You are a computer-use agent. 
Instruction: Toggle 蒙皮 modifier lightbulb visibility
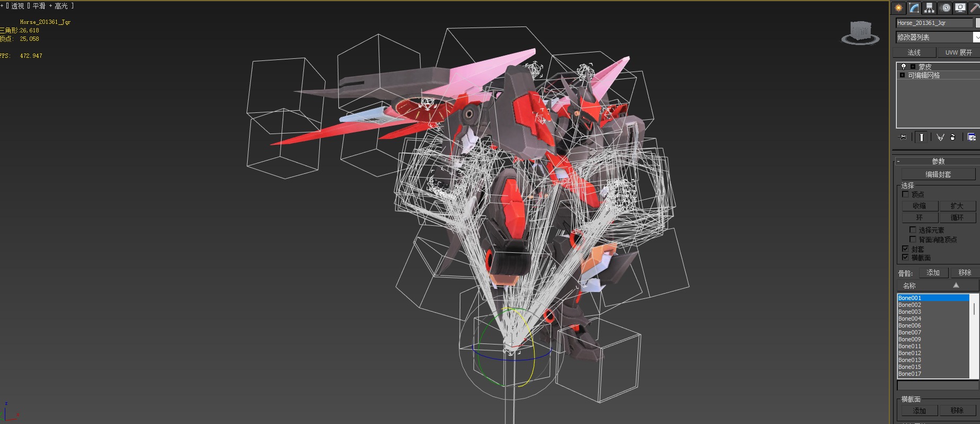click(x=904, y=66)
